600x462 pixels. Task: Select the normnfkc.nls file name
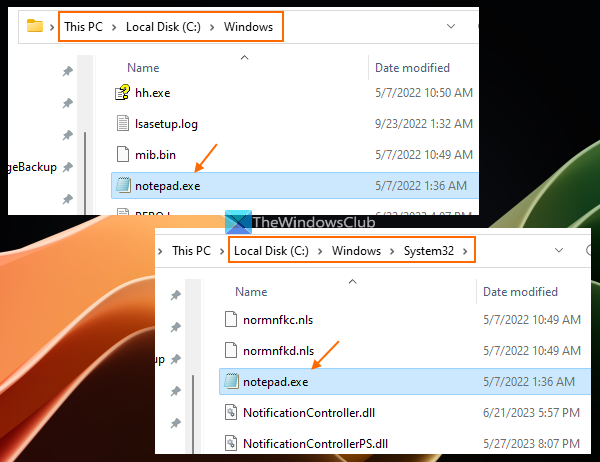point(278,320)
